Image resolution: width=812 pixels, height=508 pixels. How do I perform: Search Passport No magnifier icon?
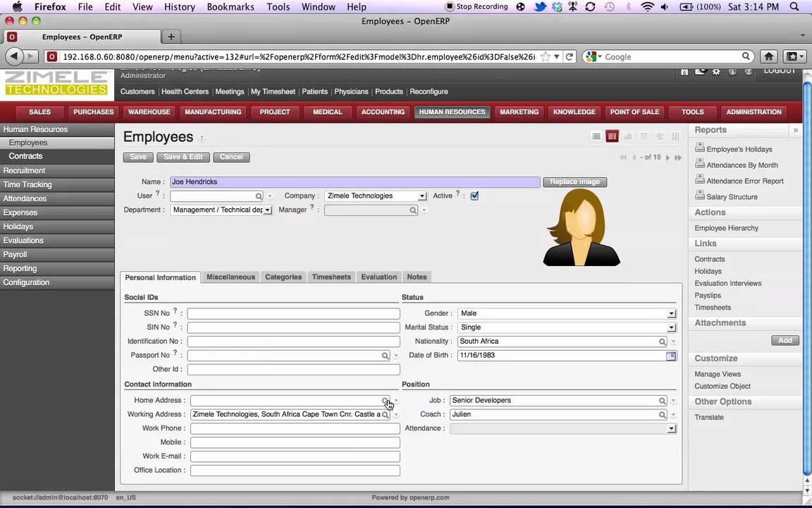[x=386, y=356]
